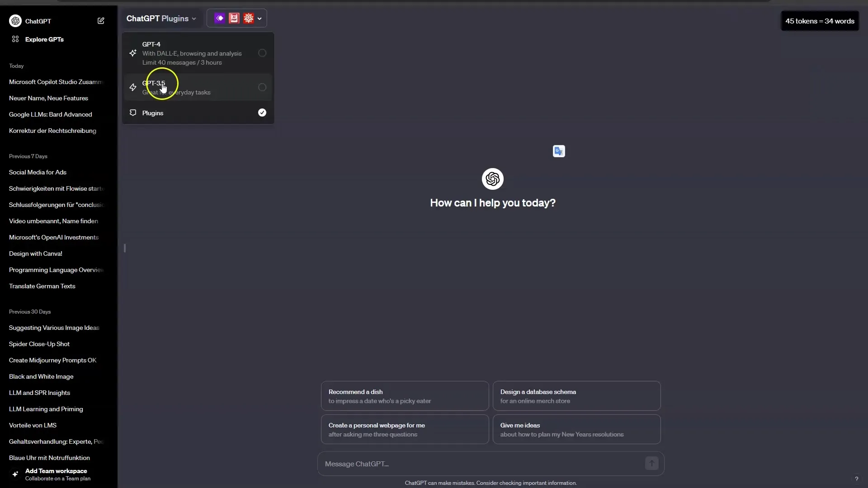Viewport: 868px width, 488px height.
Task: Select Plugins menu entry
Action: tap(153, 113)
